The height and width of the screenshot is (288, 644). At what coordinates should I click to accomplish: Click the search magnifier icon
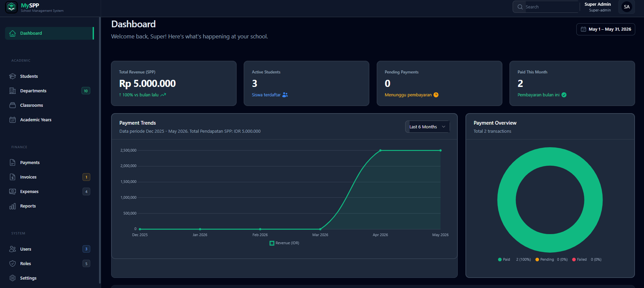(520, 7)
